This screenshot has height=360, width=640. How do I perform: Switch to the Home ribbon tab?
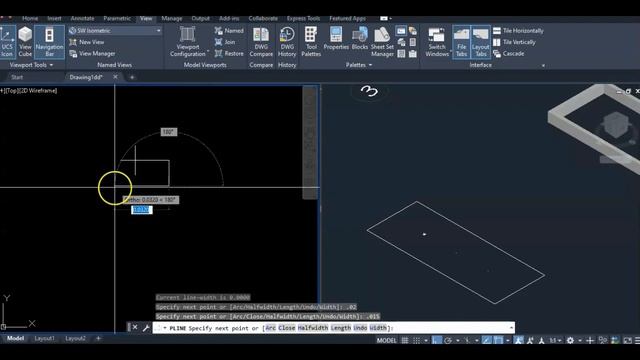click(x=30, y=18)
